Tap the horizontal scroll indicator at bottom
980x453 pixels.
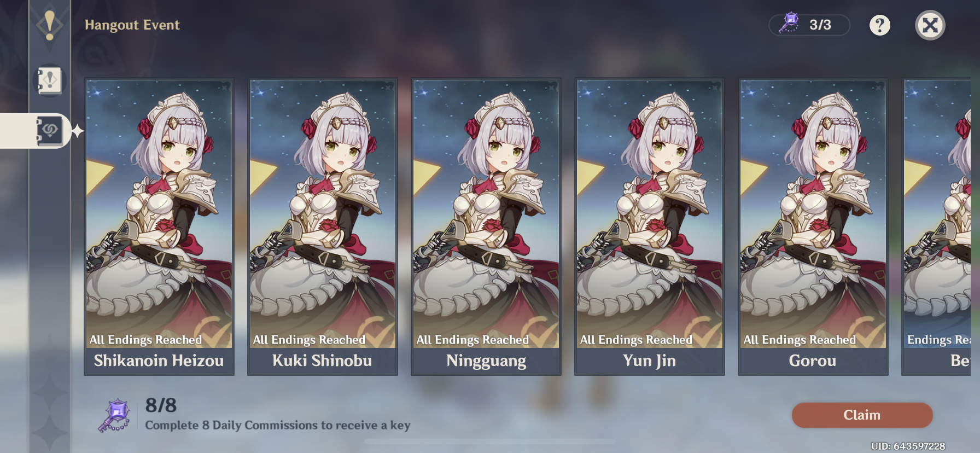490,441
